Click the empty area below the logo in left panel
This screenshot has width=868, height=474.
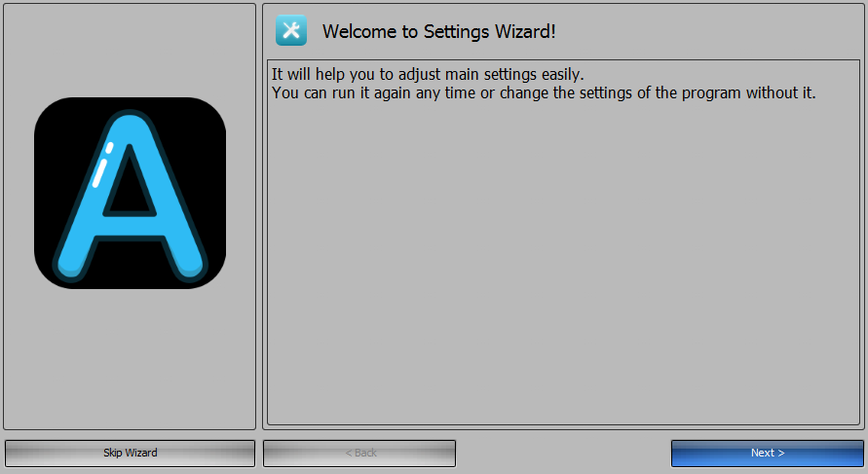pyautogui.click(x=131, y=357)
